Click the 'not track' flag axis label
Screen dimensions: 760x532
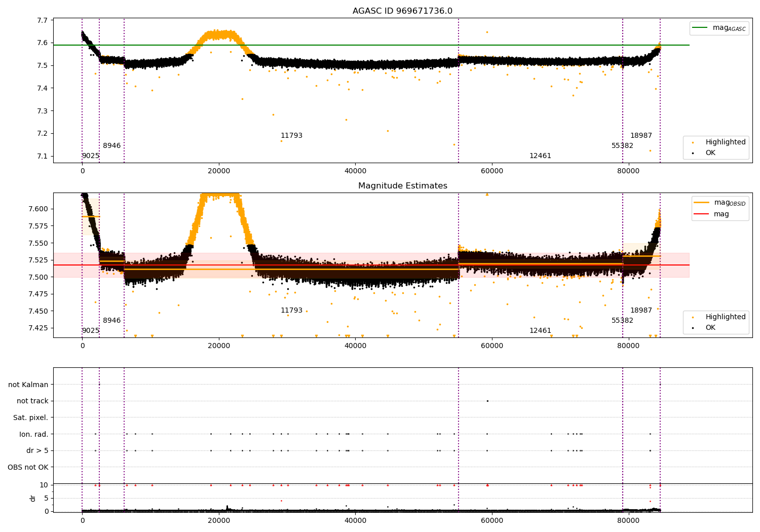(x=32, y=401)
